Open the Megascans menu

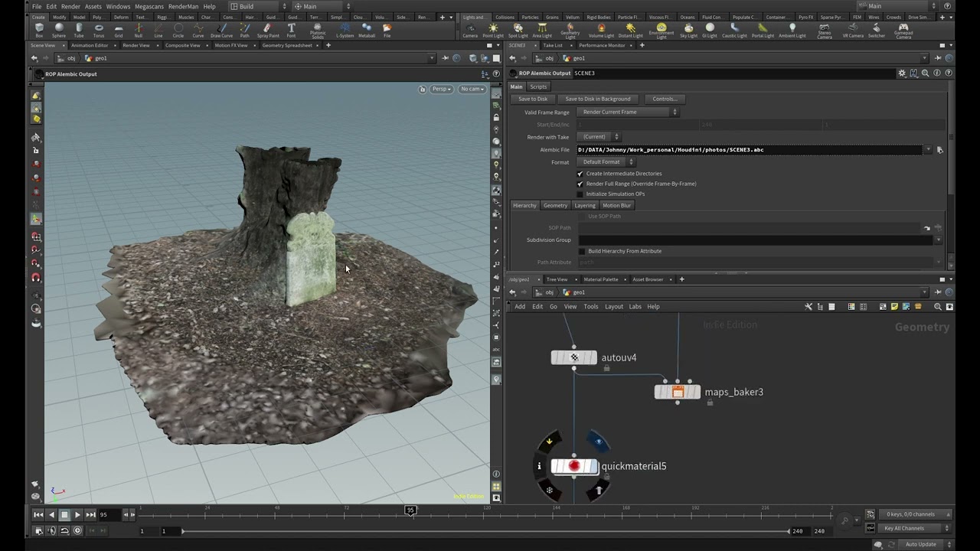point(149,6)
